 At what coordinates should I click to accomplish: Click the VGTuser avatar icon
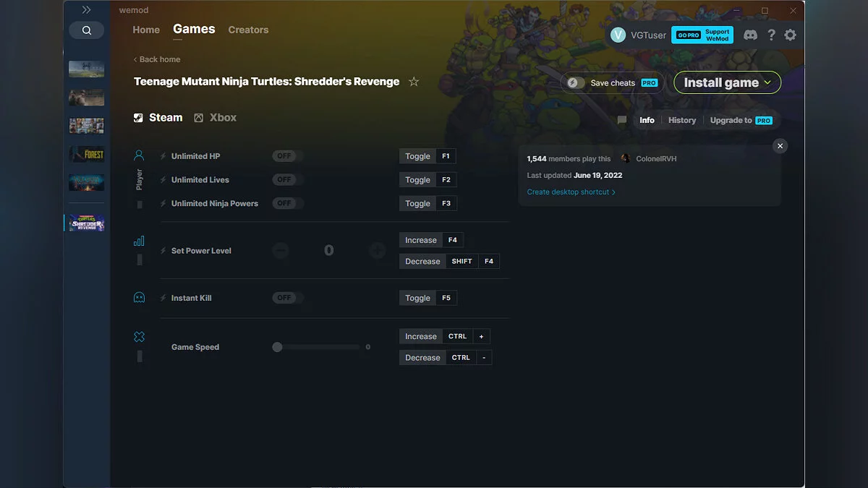pos(618,35)
